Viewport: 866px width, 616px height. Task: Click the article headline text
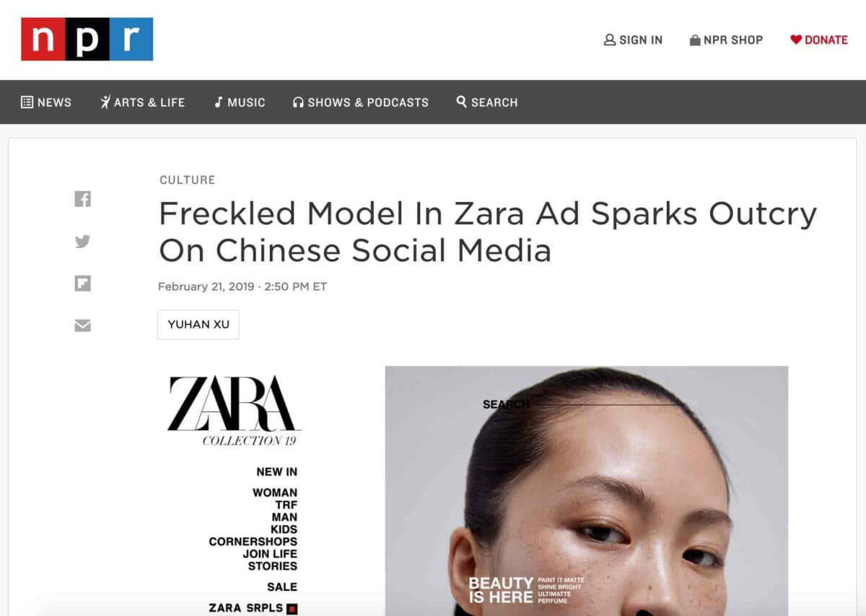[x=488, y=232]
